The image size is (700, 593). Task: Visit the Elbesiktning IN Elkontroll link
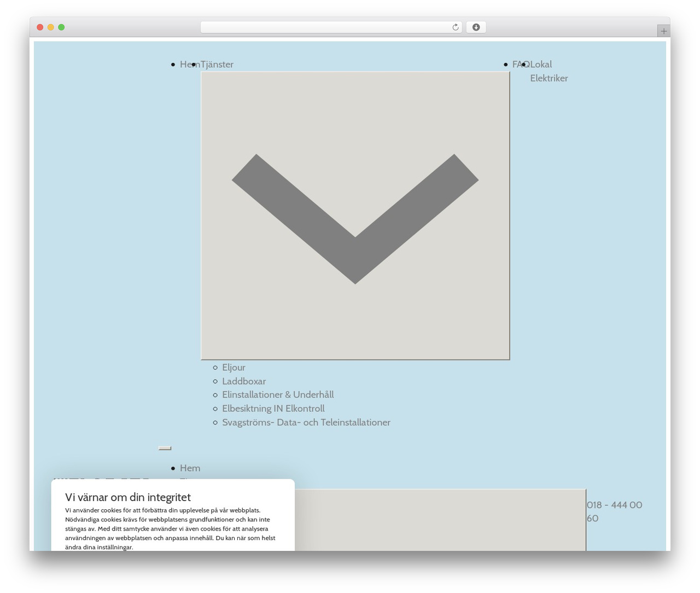(273, 408)
